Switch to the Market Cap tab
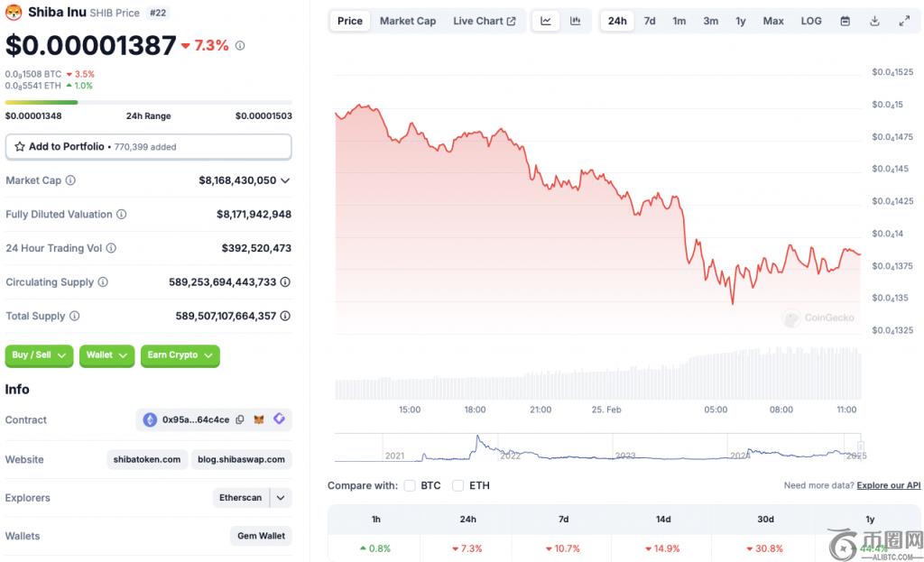 (x=407, y=21)
